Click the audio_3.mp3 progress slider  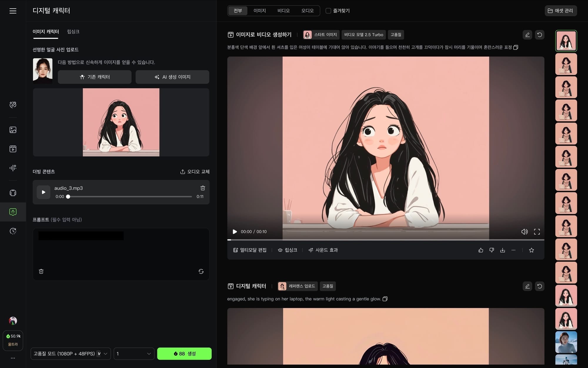click(x=129, y=197)
